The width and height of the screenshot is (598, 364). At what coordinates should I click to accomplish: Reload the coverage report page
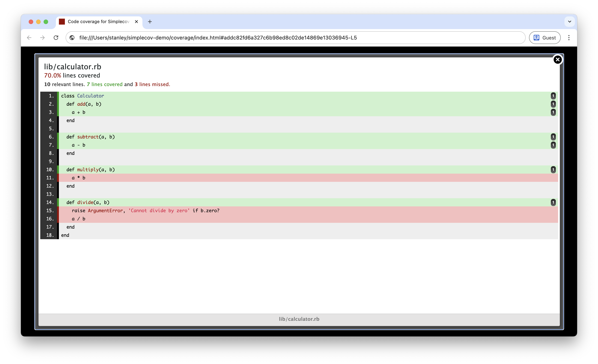click(56, 38)
